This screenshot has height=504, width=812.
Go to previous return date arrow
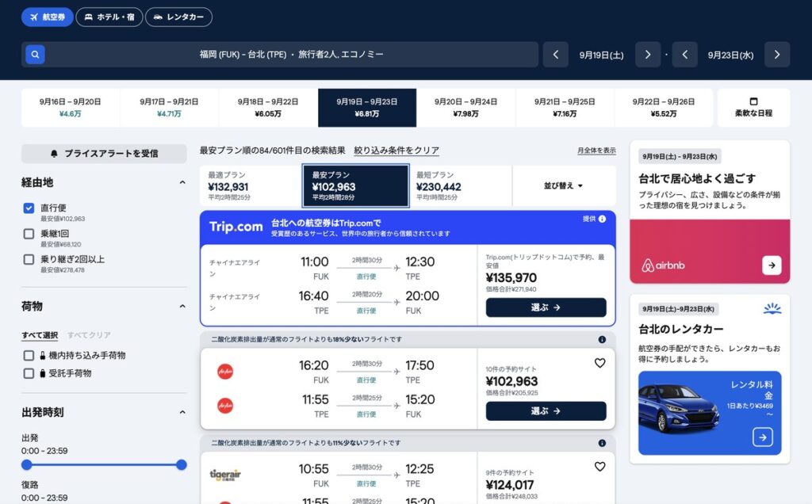(x=684, y=55)
